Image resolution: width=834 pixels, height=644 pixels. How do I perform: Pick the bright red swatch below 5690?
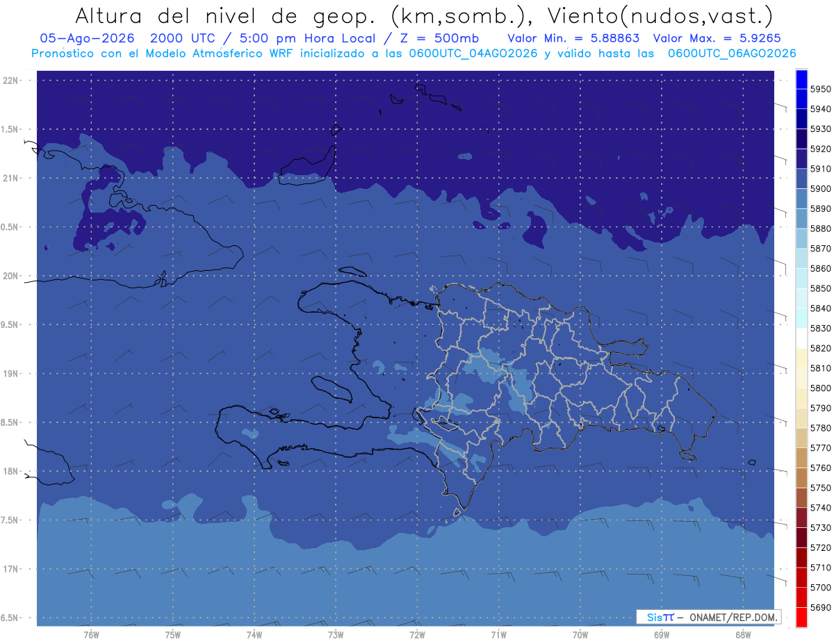(x=801, y=617)
